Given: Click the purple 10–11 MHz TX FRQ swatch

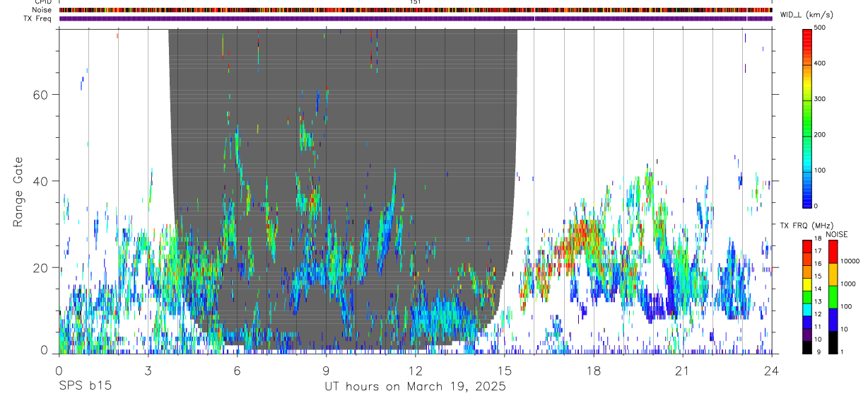Looking at the screenshot, I should click(807, 335).
